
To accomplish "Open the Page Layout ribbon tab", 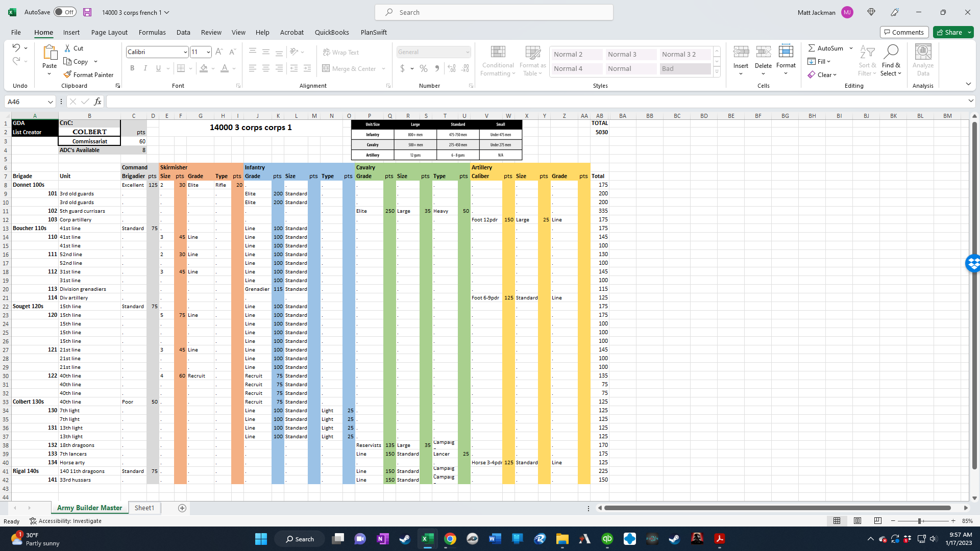I will (109, 32).
